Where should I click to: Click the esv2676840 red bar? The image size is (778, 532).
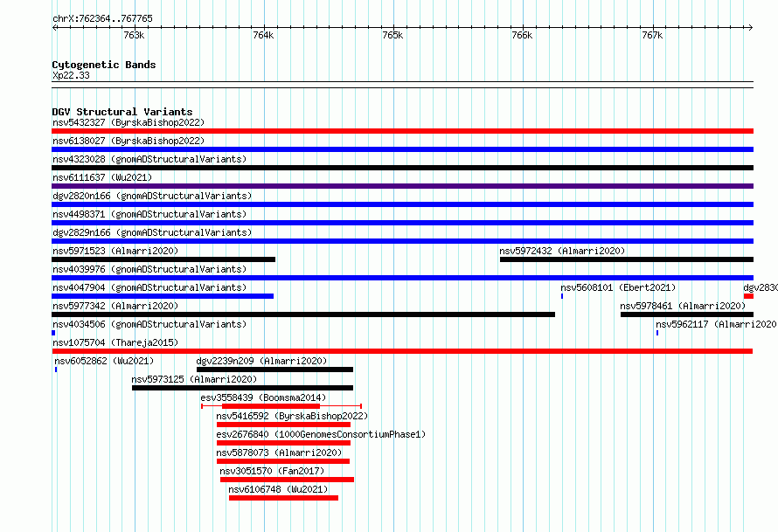pyautogui.click(x=283, y=443)
